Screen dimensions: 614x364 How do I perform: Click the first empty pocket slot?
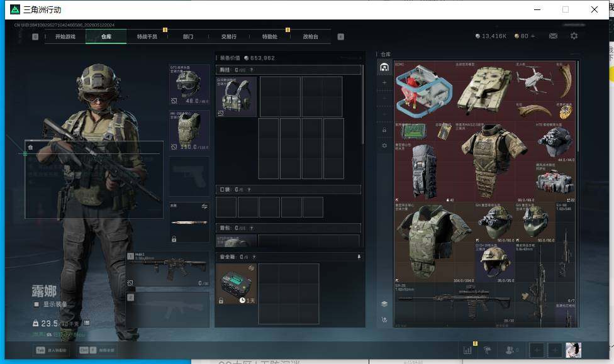pos(226,207)
